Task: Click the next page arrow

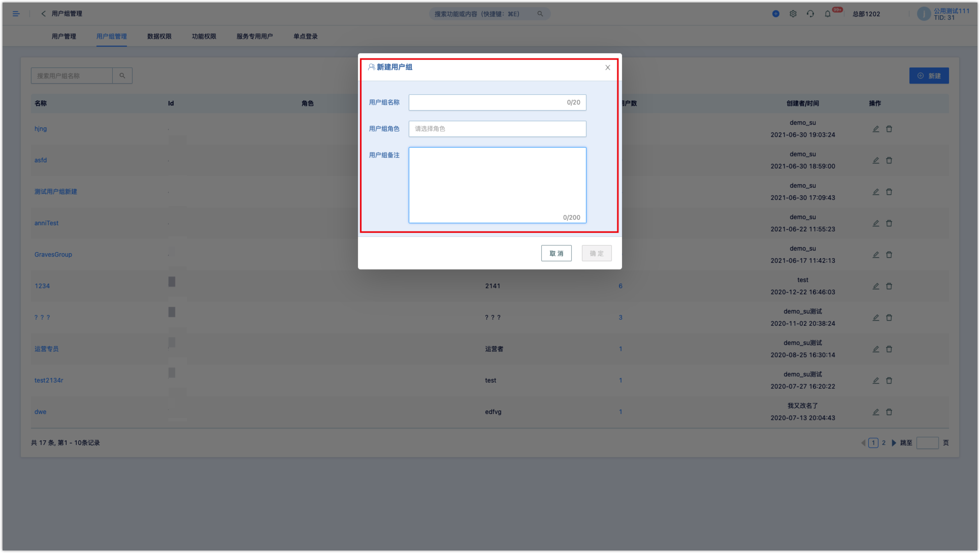Action: tap(894, 443)
